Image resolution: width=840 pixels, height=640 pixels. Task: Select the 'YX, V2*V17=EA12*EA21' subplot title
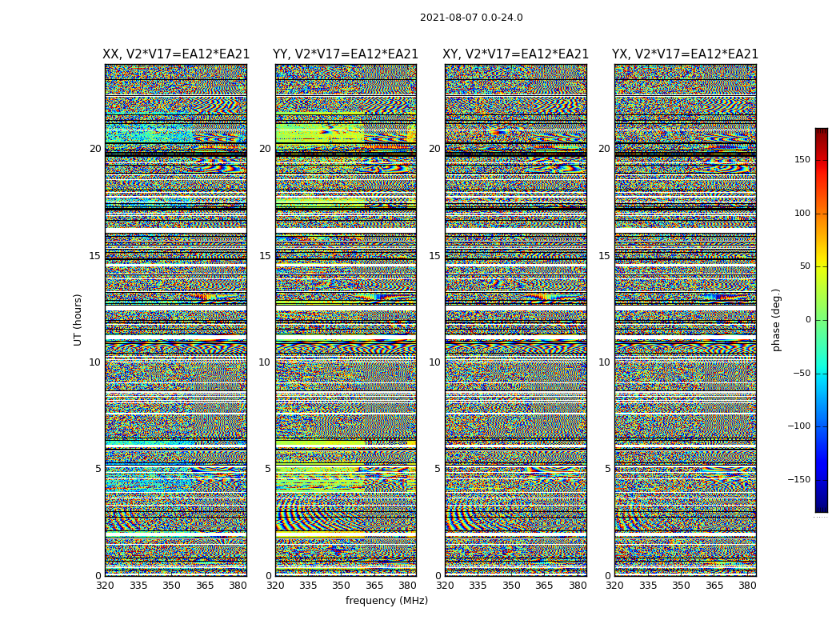tap(685, 54)
